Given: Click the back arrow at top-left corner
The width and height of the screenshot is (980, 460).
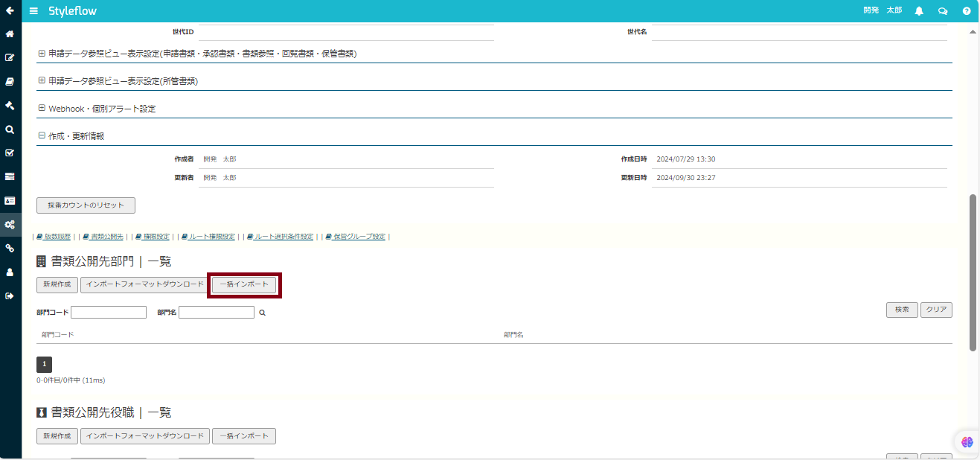Looking at the screenshot, I should [10, 10].
